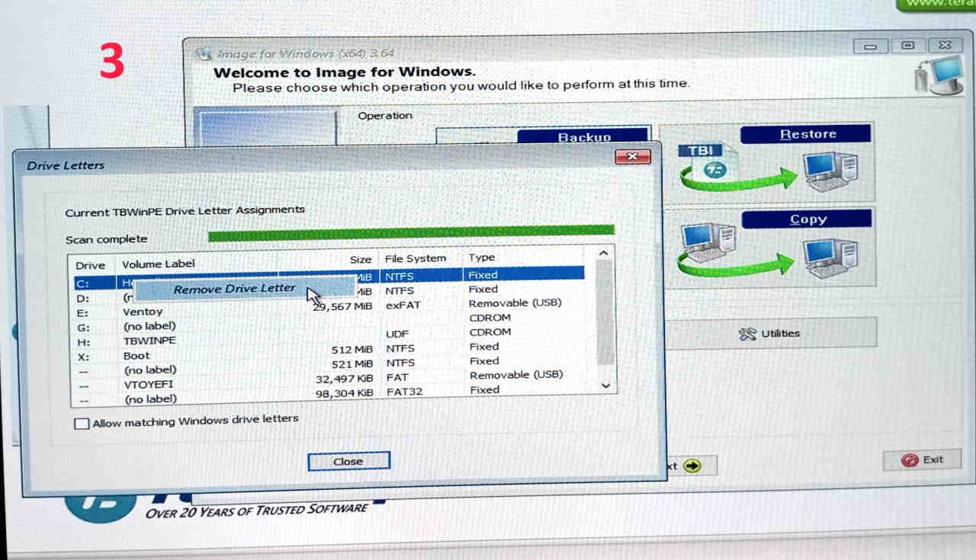Select the H: TBWINPE drive row

tap(328, 338)
